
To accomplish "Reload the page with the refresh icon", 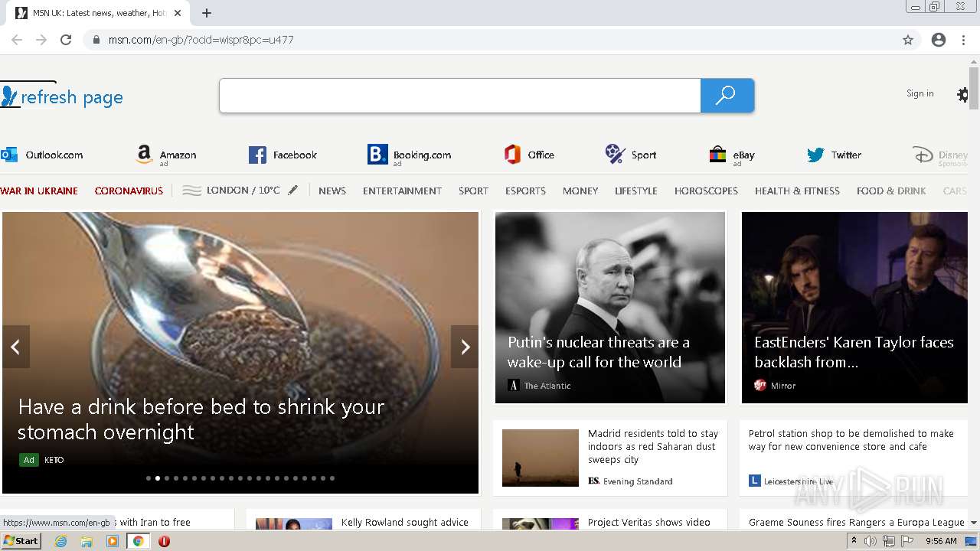I will (x=66, y=40).
